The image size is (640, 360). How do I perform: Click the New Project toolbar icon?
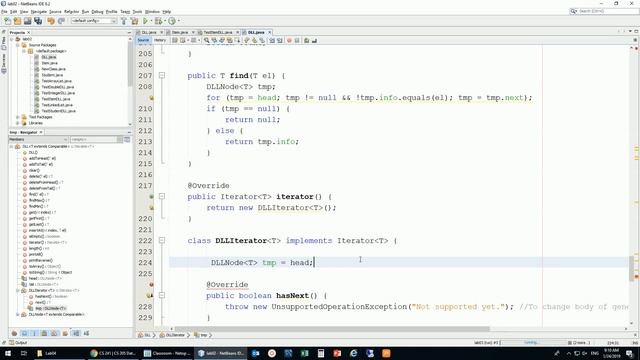click(17, 21)
